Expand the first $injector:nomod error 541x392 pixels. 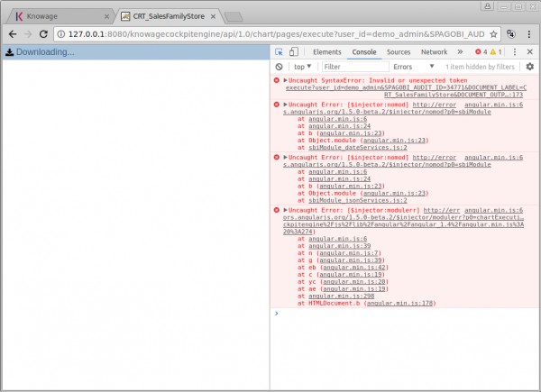[x=285, y=105]
